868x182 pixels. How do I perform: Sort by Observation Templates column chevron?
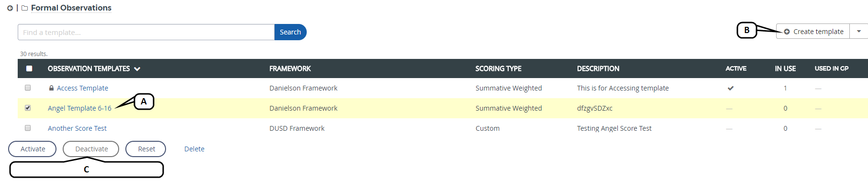click(137, 69)
